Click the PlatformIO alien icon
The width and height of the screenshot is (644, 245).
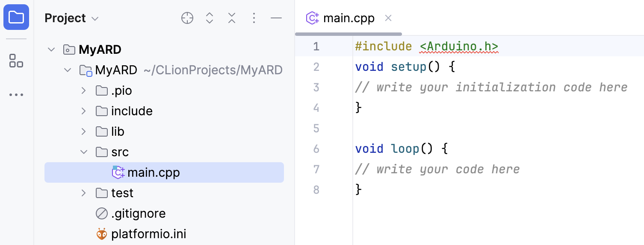102,234
